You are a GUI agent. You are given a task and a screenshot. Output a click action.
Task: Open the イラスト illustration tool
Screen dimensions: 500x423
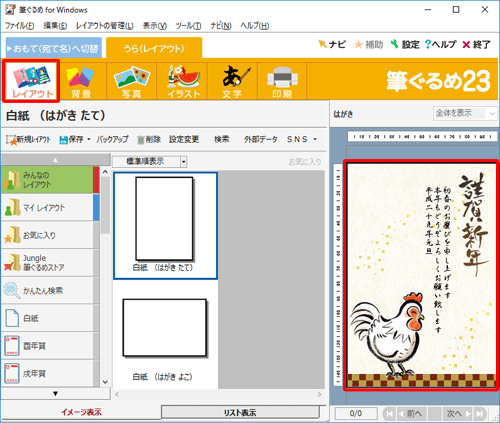pos(183,82)
